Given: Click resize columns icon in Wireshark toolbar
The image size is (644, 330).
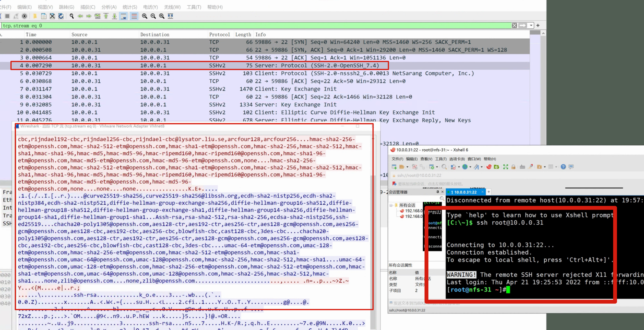Looking at the screenshot, I should tap(170, 16).
